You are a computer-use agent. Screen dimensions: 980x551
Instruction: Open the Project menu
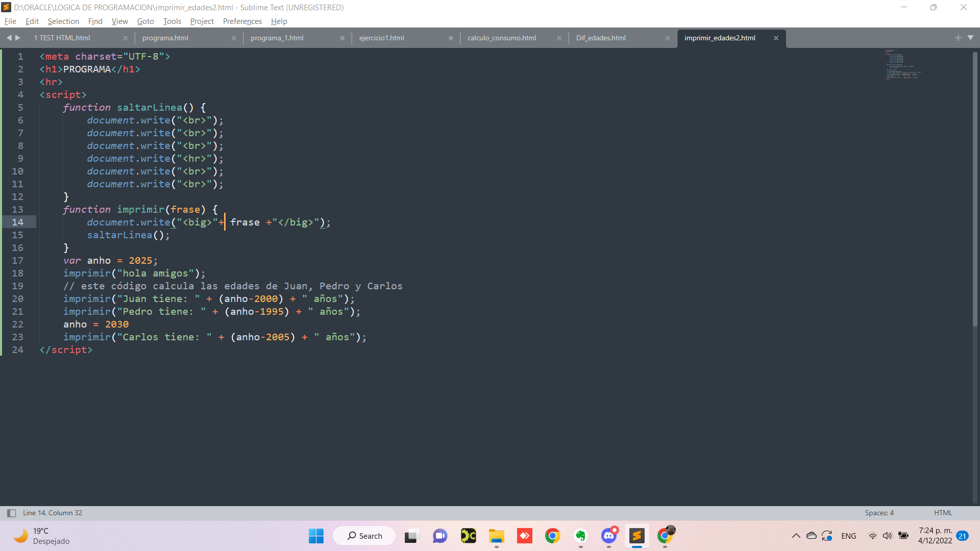point(202,21)
